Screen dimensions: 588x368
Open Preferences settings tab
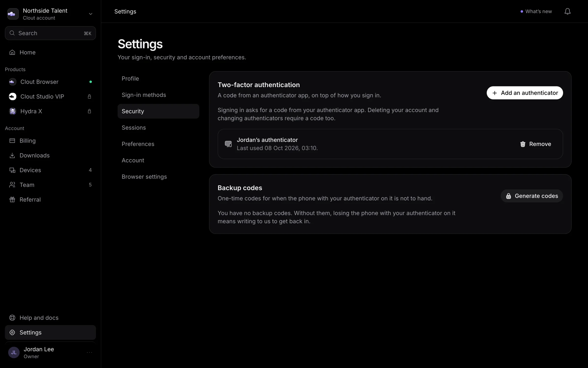point(158,144)
